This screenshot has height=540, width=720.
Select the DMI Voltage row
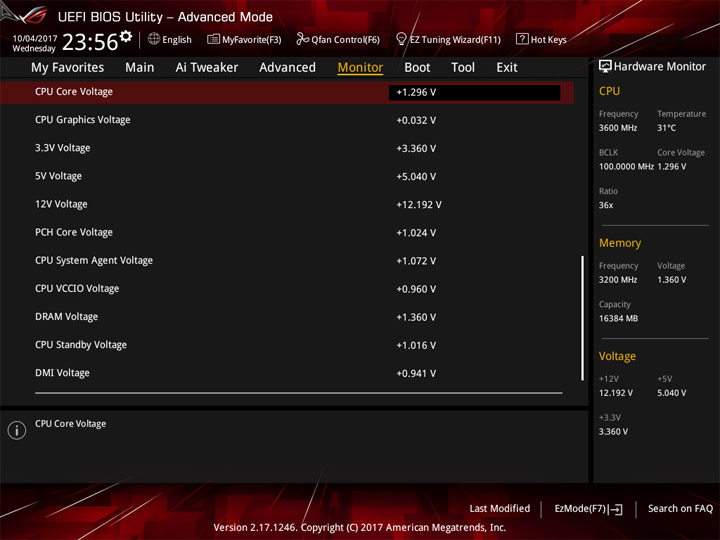point(287,373)
